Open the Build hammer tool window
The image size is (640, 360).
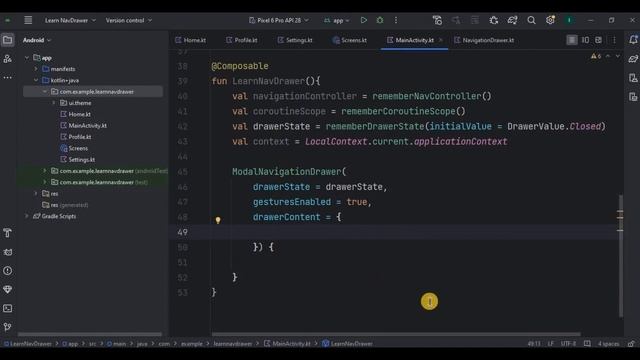7,233
